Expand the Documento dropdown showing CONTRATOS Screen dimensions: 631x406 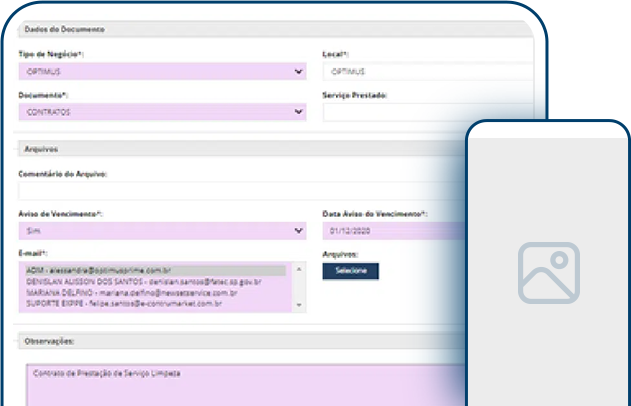click(162, 112)
